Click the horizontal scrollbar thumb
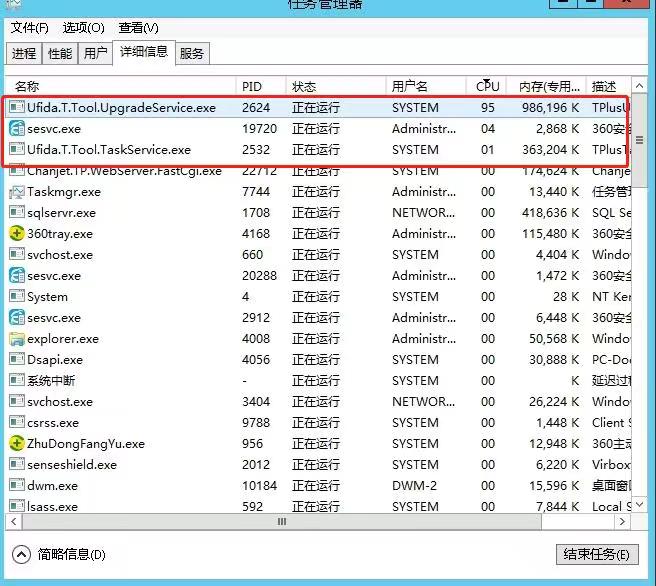This screenshot has width=656, height=586. pyautogui.click(x=282, y=522)
